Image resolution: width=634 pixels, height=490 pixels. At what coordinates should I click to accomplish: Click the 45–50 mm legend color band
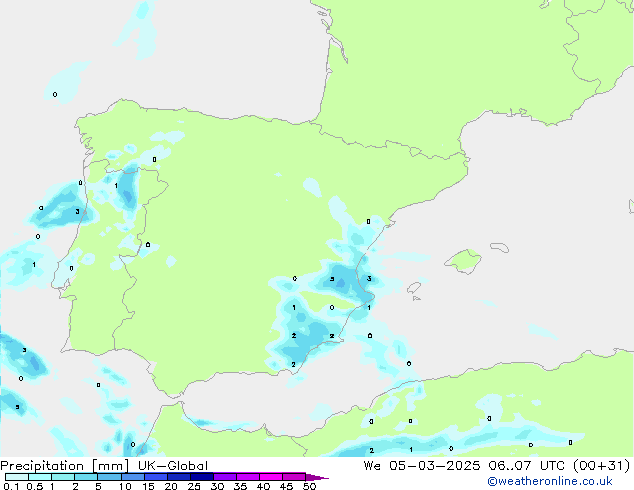click(294, 477)
